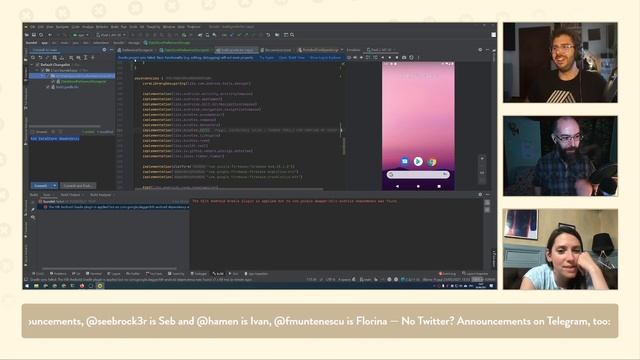Open the Problems tool window button

58,274
